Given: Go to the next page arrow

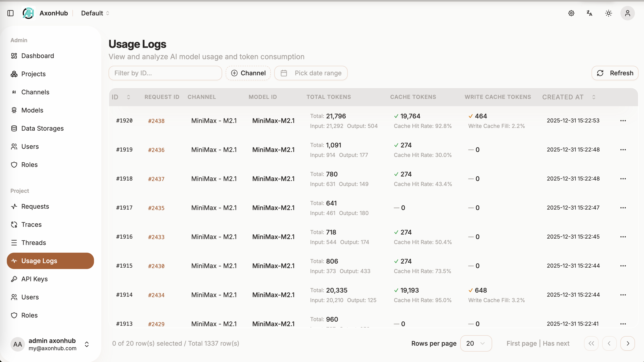Looking at the screenshot, I should [x=628, y=343].
